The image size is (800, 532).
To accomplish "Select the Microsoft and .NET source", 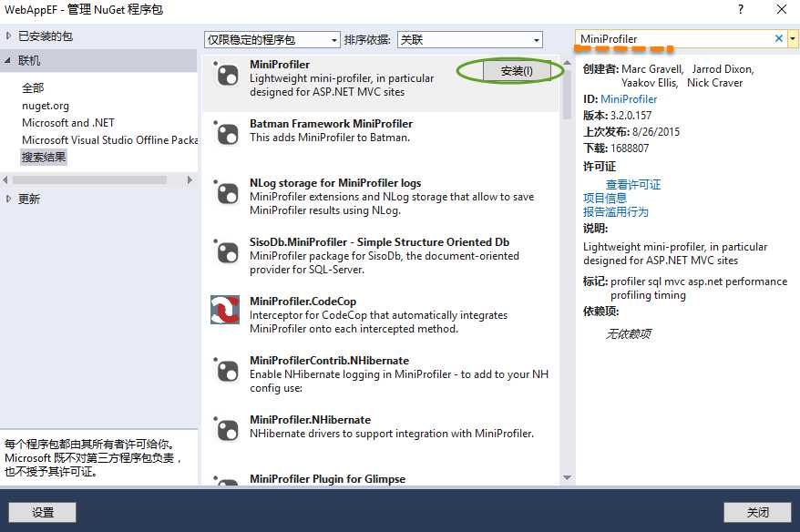I will (x=67, y=122).
